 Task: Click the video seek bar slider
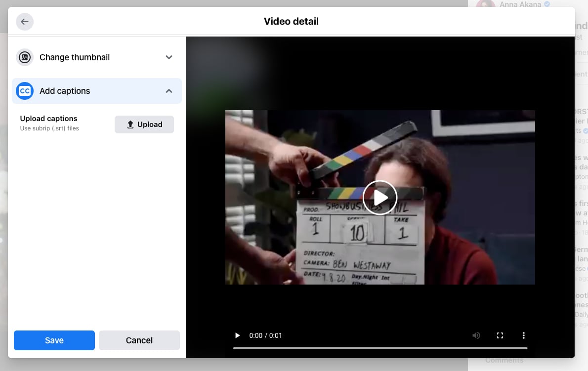380,349
